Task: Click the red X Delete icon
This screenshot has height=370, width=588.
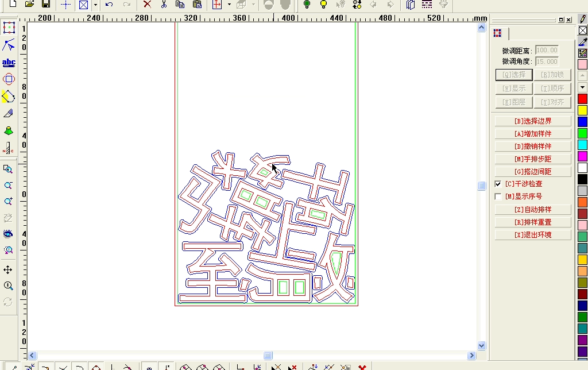Action: 147,5
